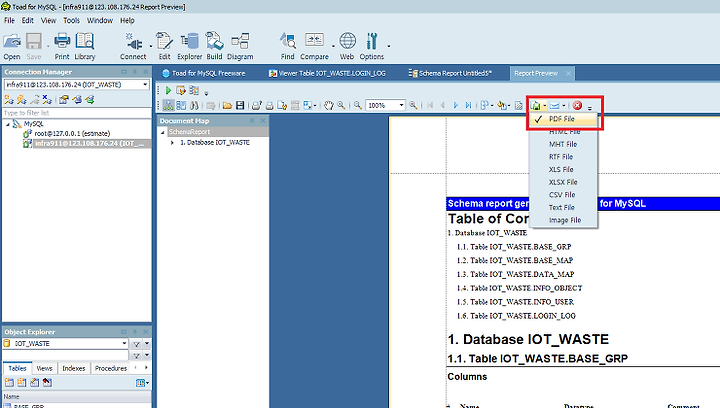Select root@127.0.0.1 (estimate) connection
720x408 pixels.
[72, 134]
